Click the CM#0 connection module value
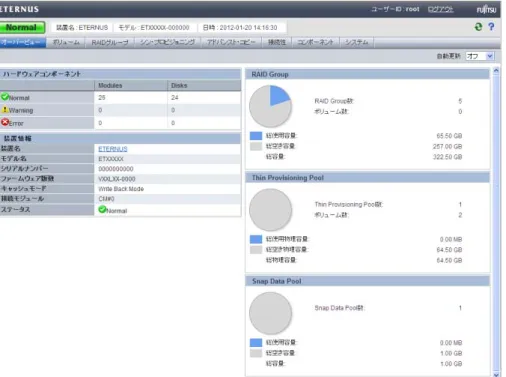 click(x=106, y=199)
